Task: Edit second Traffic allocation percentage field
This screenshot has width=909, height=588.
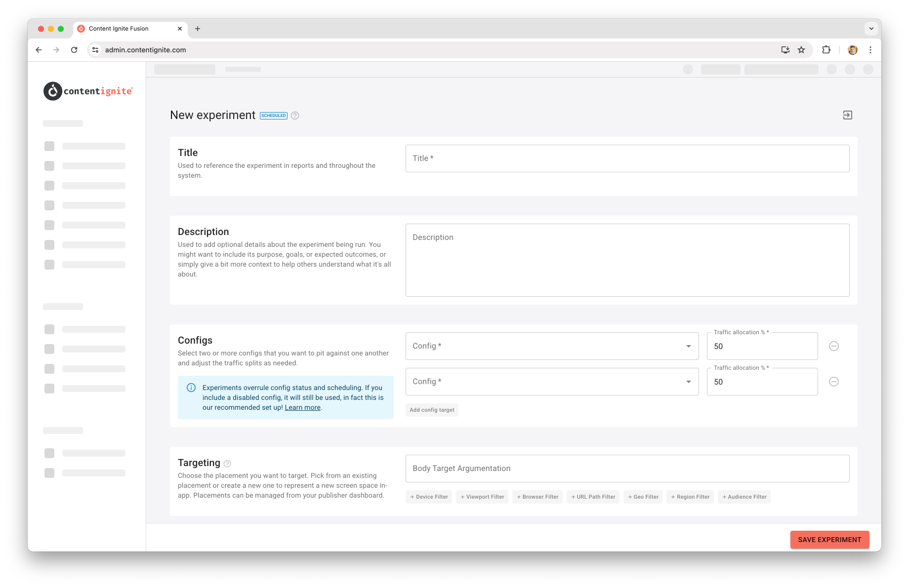Action: coord(762,382)
